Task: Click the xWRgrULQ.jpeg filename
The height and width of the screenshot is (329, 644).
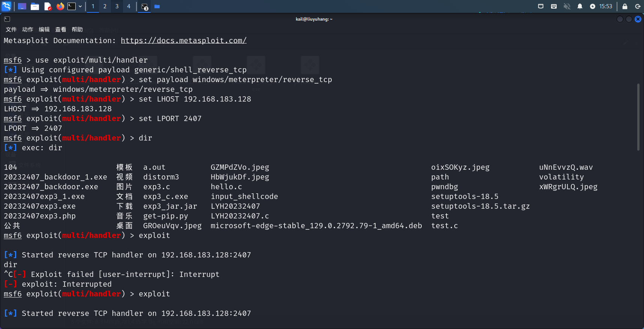Action: click(x=568, y=187)
